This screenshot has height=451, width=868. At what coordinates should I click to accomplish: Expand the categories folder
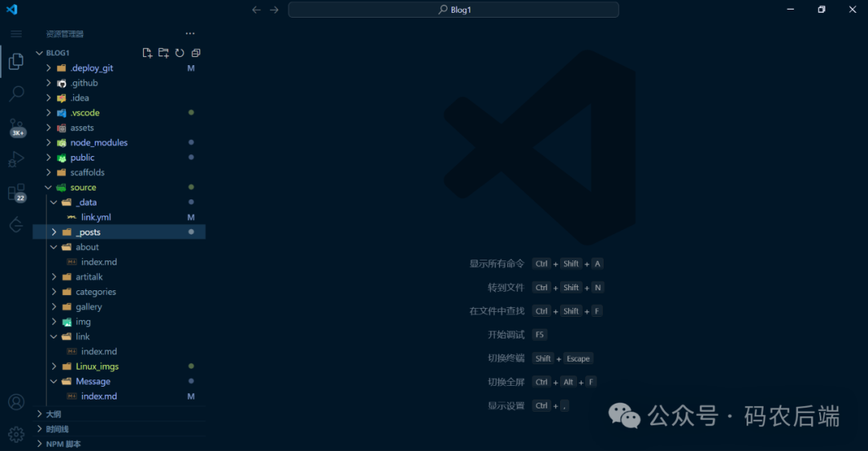(54, 292)
